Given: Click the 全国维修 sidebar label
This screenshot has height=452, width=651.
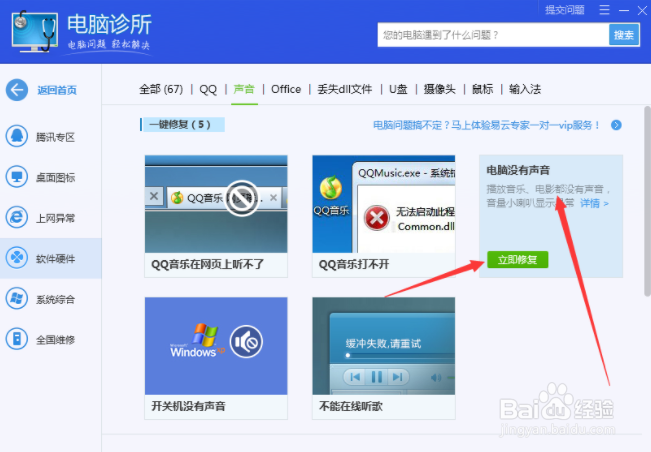Looking at the screenshot, I should click(x=55, y=340).
